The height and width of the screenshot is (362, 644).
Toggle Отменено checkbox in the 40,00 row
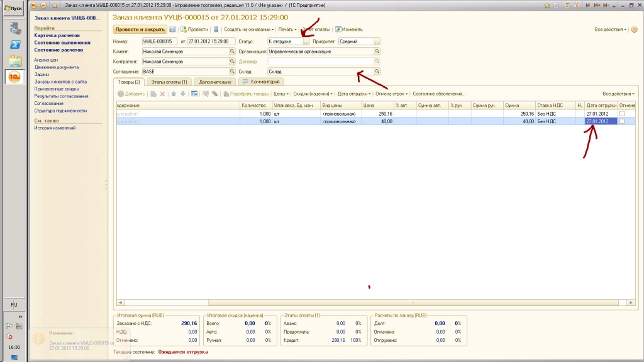[622, 121]
